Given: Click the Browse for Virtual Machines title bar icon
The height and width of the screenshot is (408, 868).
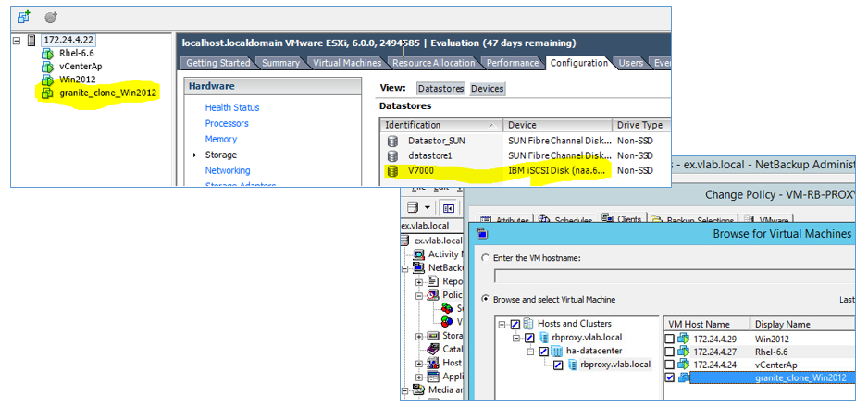Looking at the screenshot, I should [481, 234].
